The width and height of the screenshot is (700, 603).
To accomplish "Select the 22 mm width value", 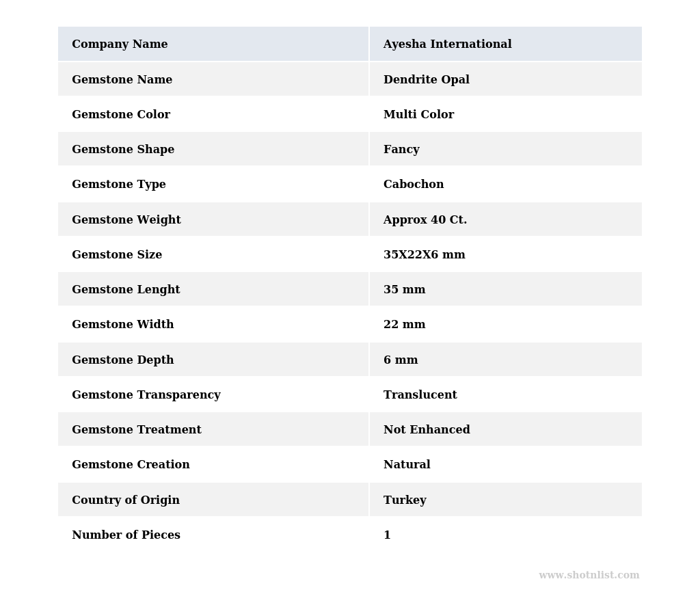I will [x=404, y=325].
